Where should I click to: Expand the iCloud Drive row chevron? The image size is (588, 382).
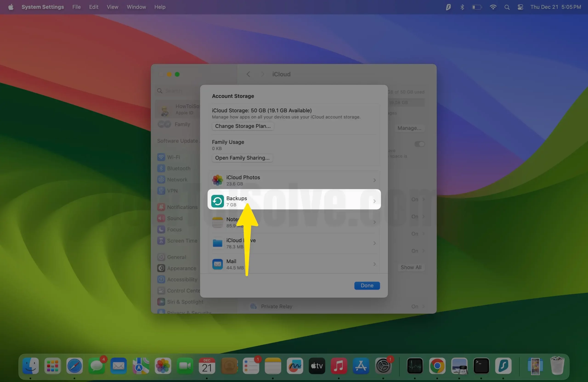(x=375, y=243)
